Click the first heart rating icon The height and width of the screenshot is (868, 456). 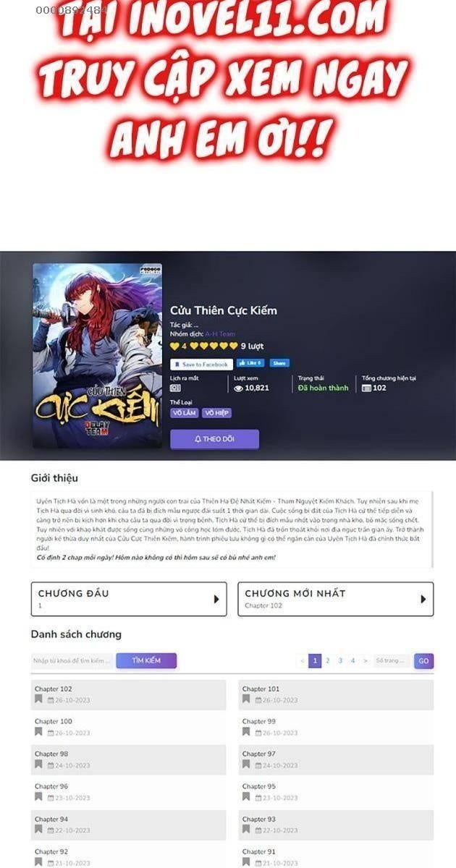pos(174,346)
